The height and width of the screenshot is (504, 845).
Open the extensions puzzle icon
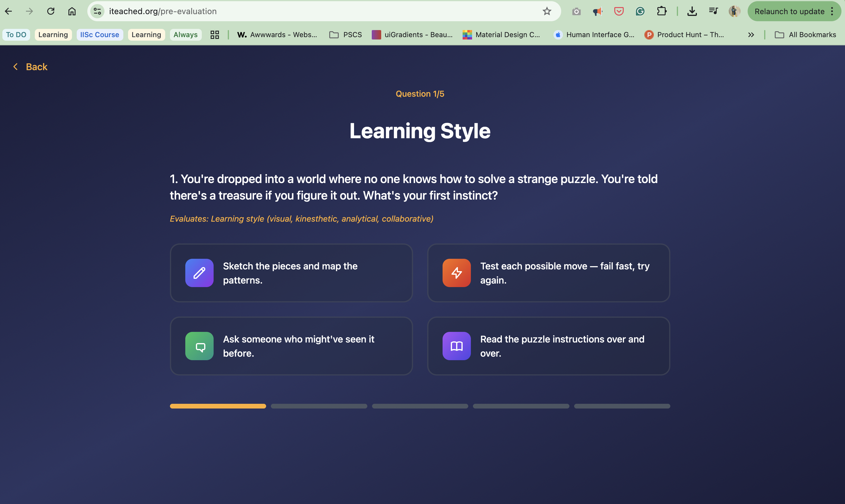(x=661, y=11)
